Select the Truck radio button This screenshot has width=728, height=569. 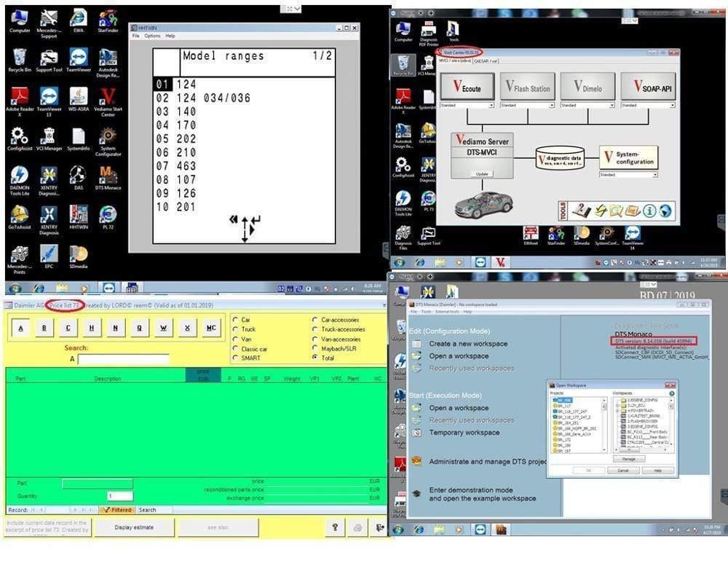(x=236, y=329)
